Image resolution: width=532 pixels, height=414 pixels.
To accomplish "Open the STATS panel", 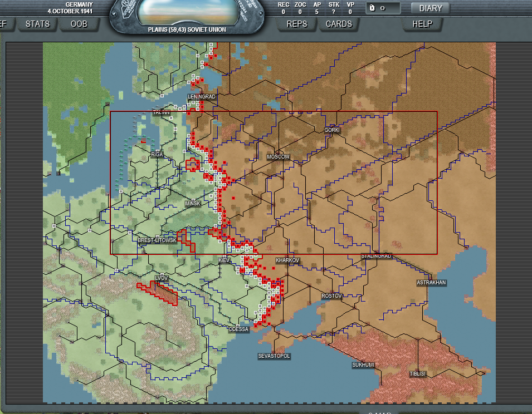I will click(37, 24).
